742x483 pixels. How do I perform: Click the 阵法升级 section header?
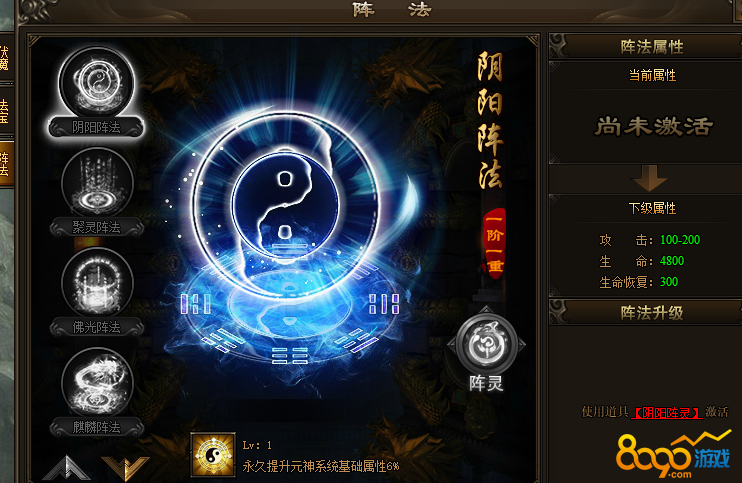651,313
